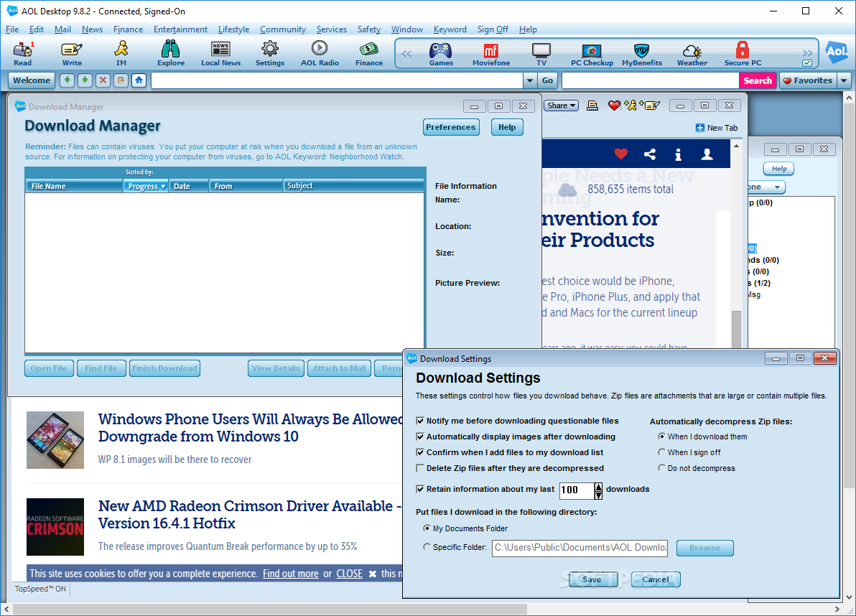The height and width of the screenshot is (616, 856).
Task: Click Find out more cookies link
Action: 290,574
